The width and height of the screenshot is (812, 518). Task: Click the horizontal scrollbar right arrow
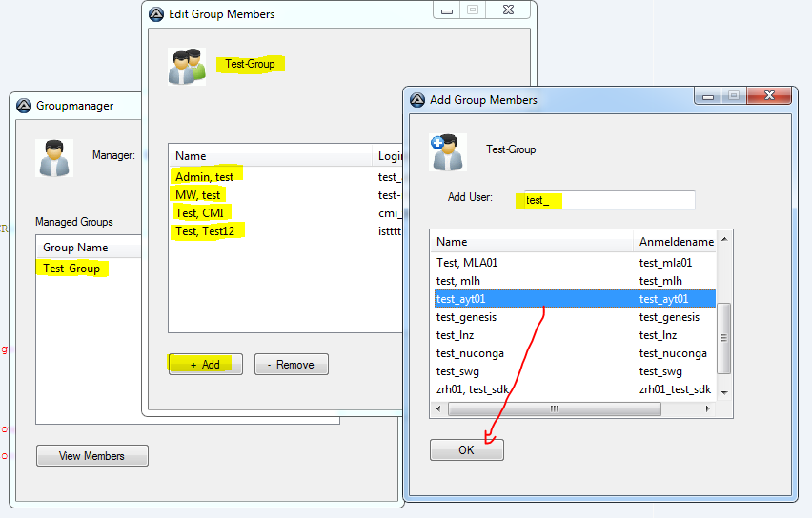[707, 408]
